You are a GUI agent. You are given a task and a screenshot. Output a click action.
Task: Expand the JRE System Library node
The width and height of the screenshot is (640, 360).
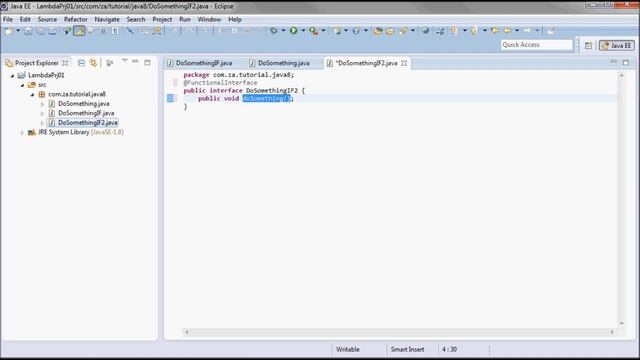22,133
